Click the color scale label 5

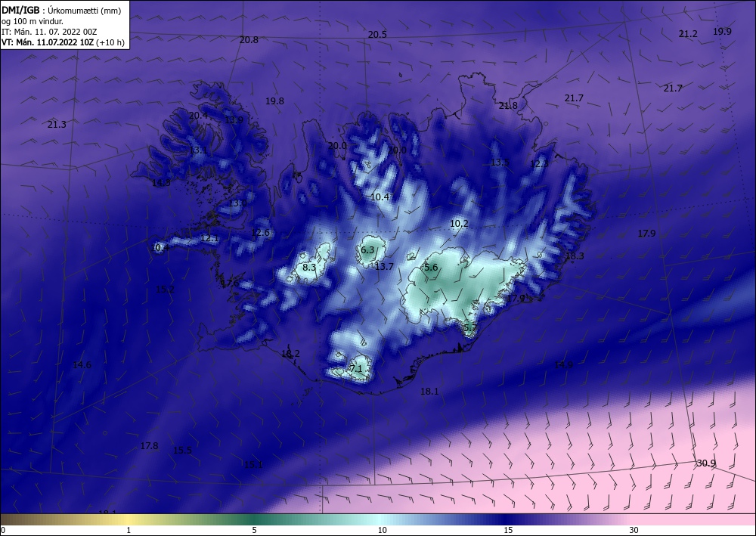(x=254, y=531)
